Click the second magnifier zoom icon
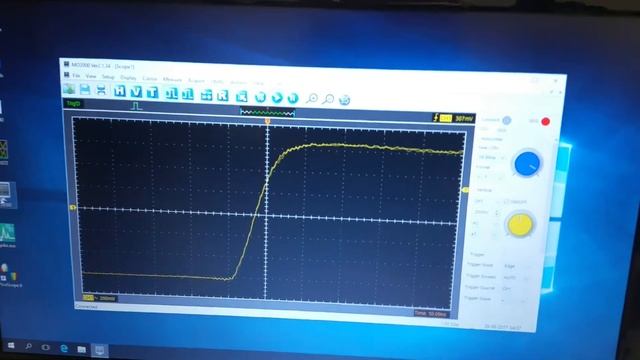Viewport: 640px width, 360px height. pyautogui.click(x=328, y=99)
